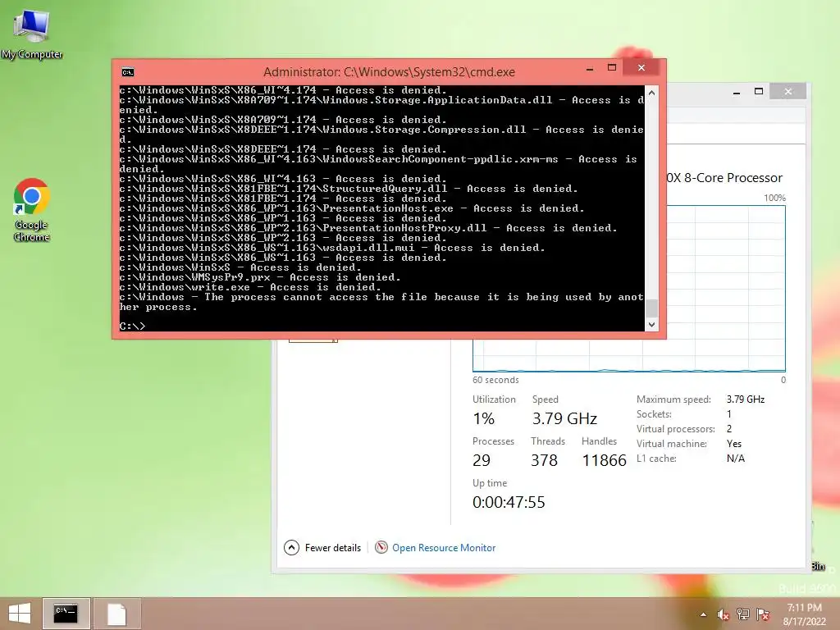Collapse Task Manager with Fewer details

(x=322, y=547)
